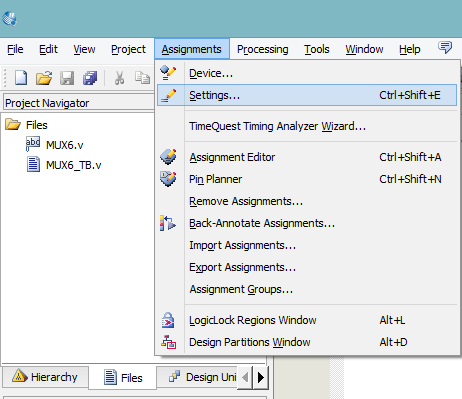Open the Processing menu

[263, 49]
